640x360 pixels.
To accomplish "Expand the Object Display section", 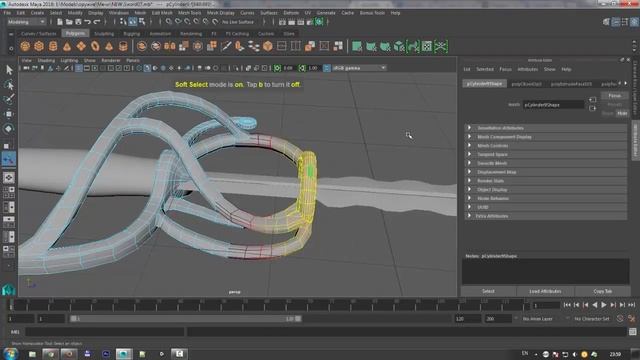I will (546, 190).
